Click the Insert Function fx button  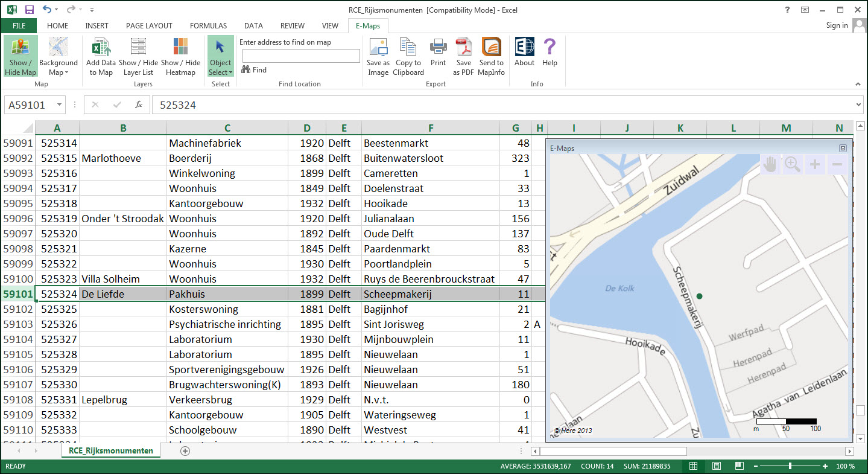click(138, 104)
